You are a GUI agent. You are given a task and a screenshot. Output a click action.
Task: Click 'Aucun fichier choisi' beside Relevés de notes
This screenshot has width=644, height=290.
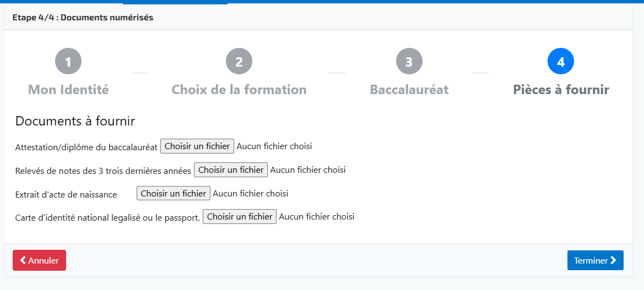click(308, 170)
